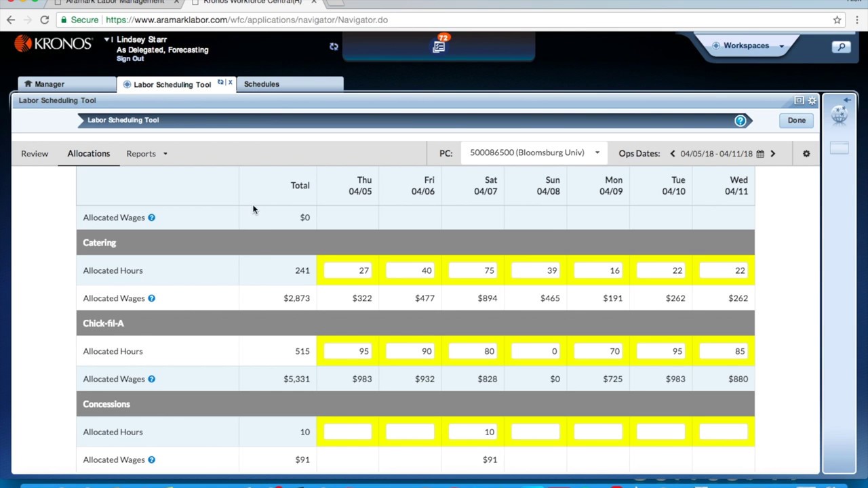Screen dimensions: 868x488
Task: Bookmark the page with the star icon
Action: pos(837,20)
